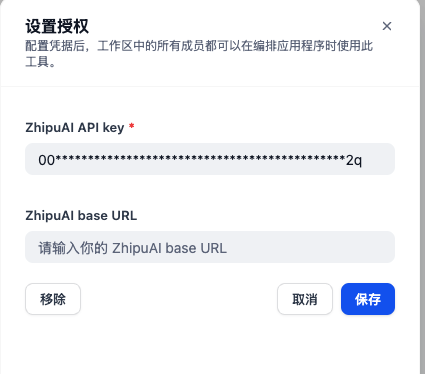Click the 'ZhipuAI base URL' label text
This screenshot has height=374, width=425.
click(81, 215)
